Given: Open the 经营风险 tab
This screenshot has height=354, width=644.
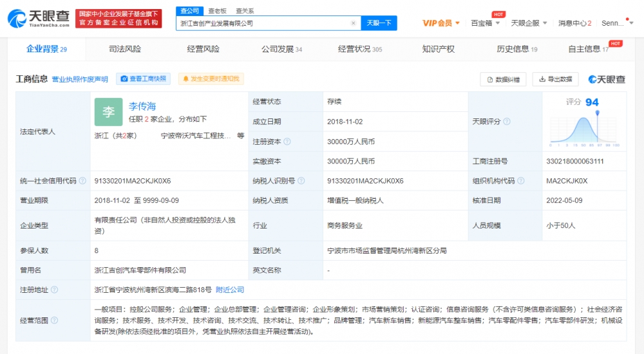Looking at the screenshot, I should [204, 49].
